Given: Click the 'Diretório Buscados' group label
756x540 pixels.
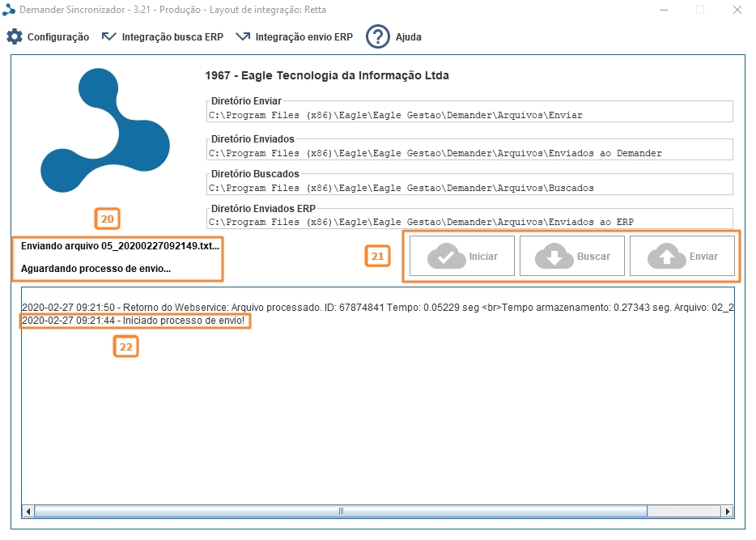Looking at the screenshot, I should click(x=255, y=173).
